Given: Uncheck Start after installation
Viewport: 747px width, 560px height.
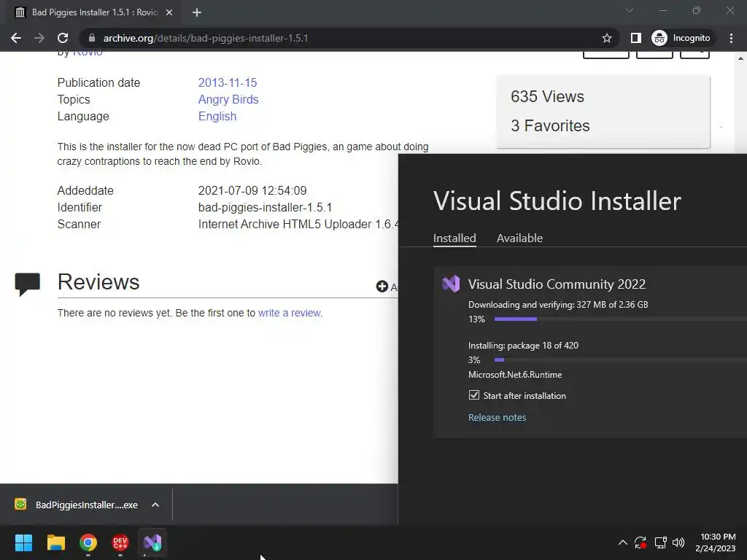Looking at the screenshot, I should [x=474, y=394].
